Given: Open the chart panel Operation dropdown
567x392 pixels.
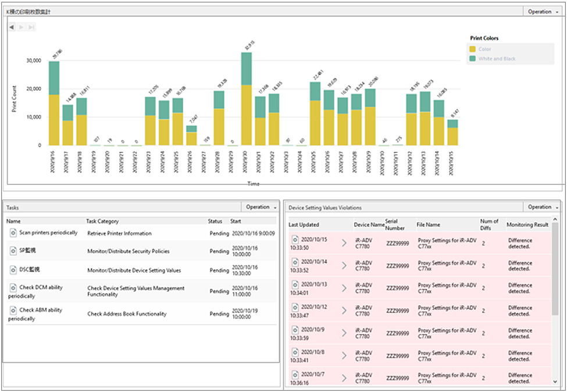Looking at the screenshot, I should tap(542, 12).
